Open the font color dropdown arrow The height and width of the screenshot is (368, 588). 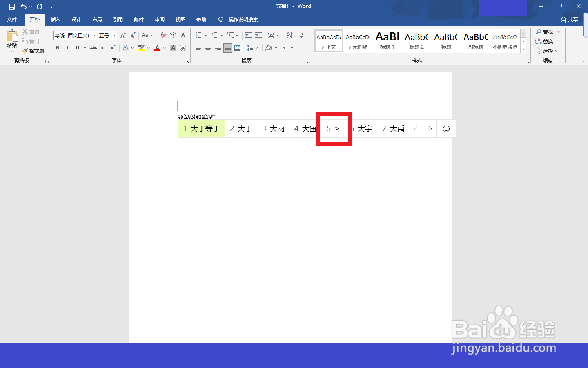[165, 48]
